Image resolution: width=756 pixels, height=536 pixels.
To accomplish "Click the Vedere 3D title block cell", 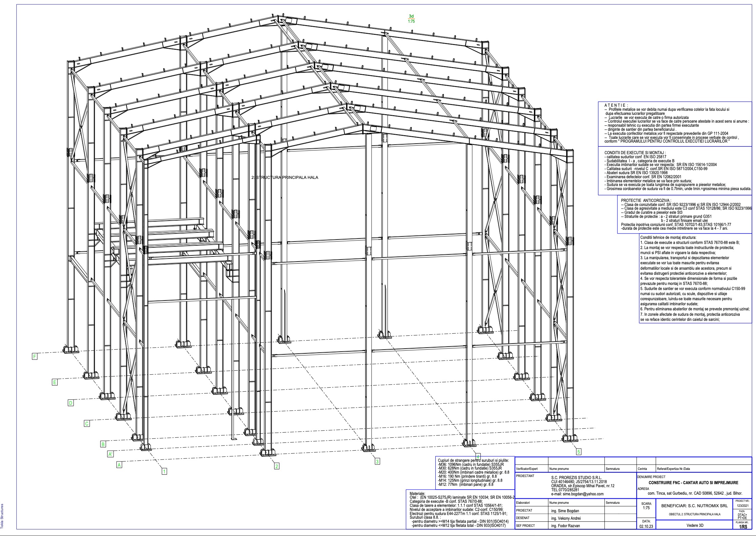I will point(695,526).
